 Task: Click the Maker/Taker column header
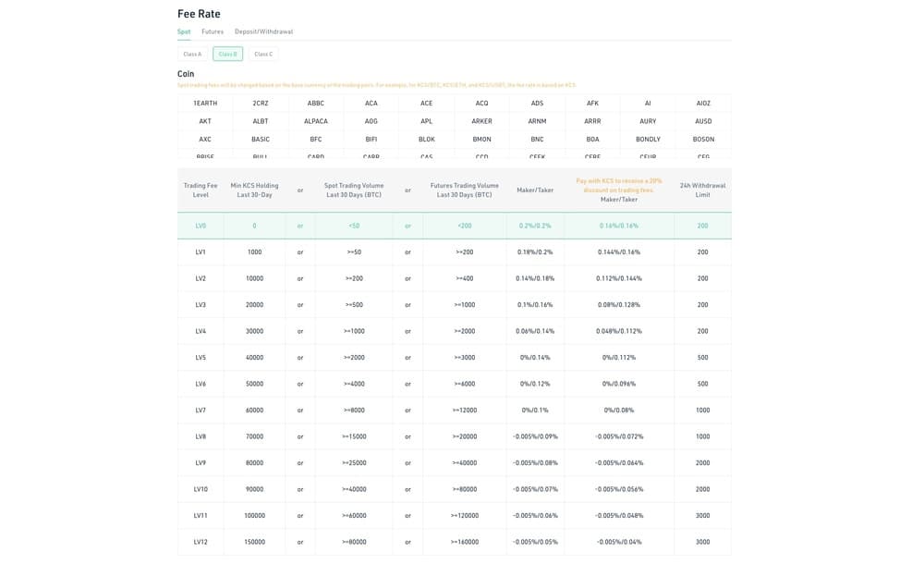coord(535,190)
